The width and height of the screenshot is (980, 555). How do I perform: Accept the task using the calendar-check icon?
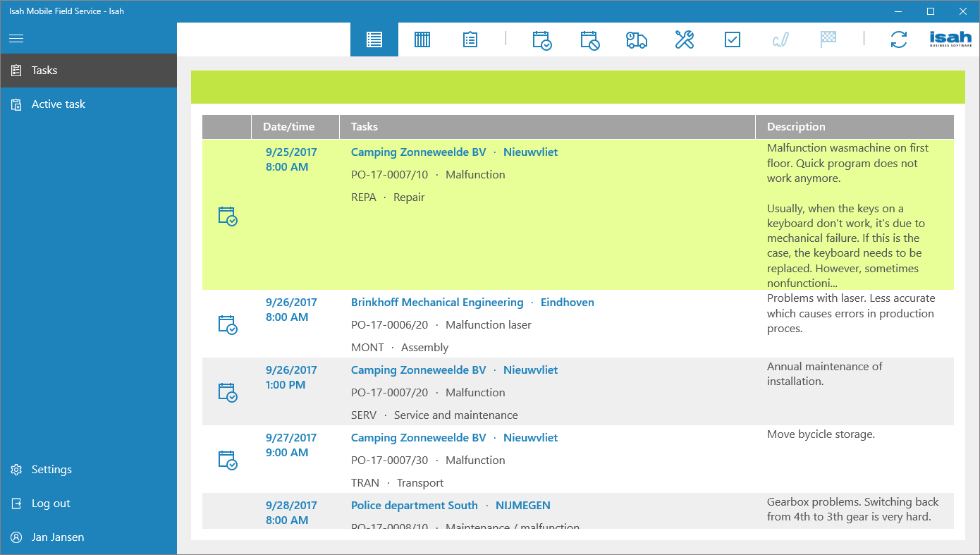541,39
